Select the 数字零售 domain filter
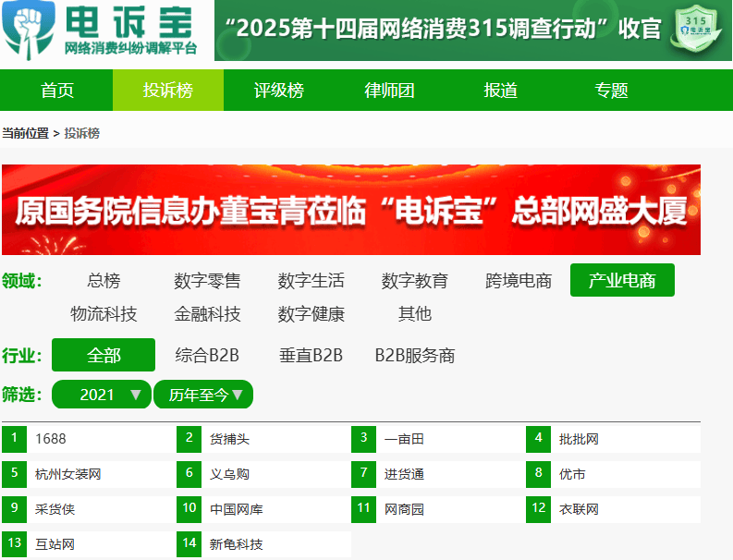733x560 pixels. point(207,281)
